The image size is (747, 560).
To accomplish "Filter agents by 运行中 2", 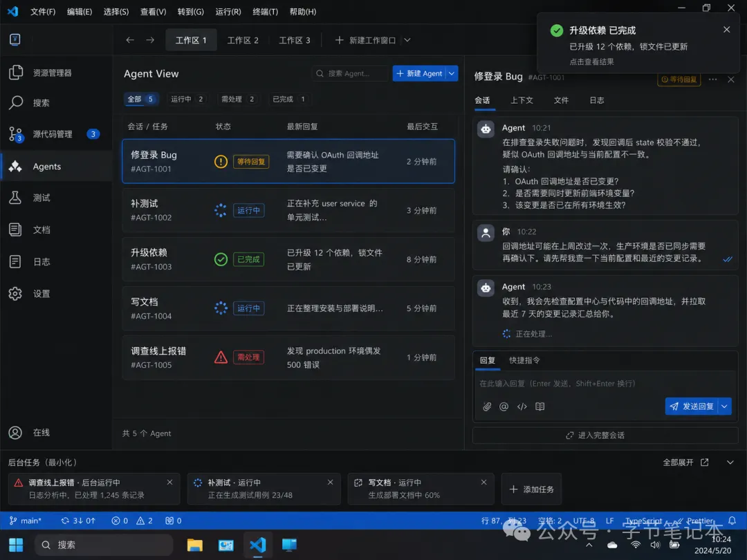I will (x=187, y=99).
